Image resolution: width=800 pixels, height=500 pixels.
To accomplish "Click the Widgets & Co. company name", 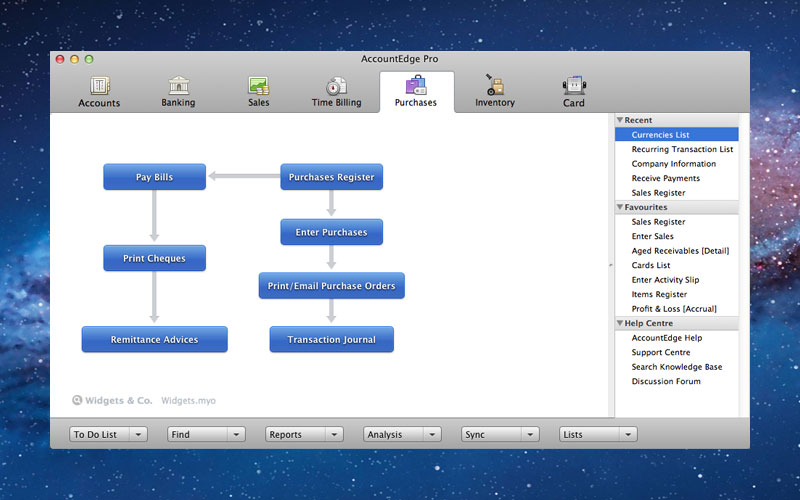I will (119, 401).
